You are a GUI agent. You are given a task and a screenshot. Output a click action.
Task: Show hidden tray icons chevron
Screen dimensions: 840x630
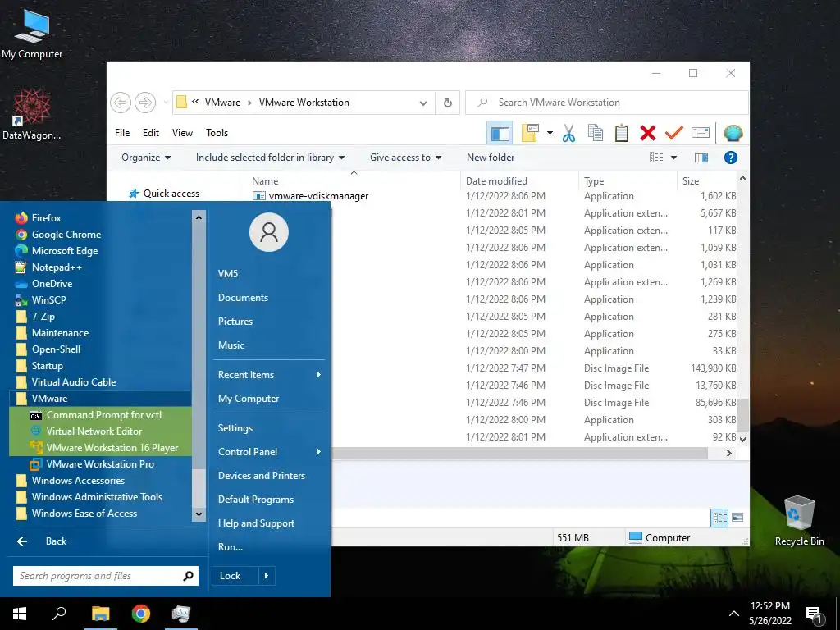click(733, 614)
